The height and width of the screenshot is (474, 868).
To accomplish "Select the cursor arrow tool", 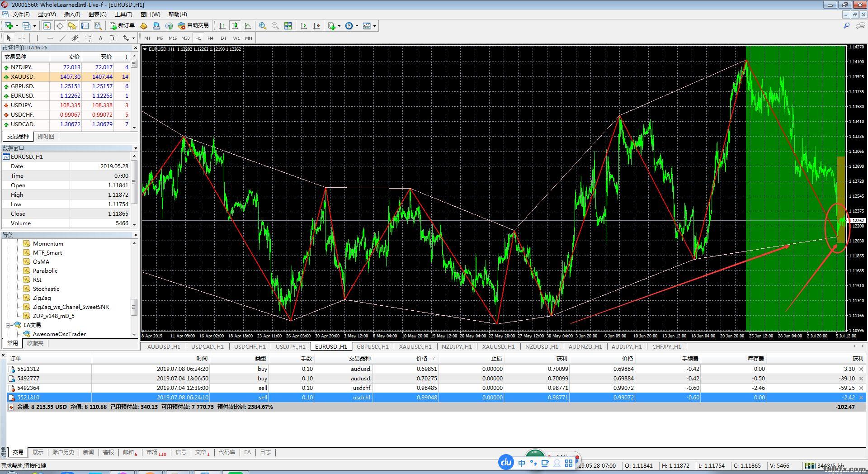I will [9, 38].
